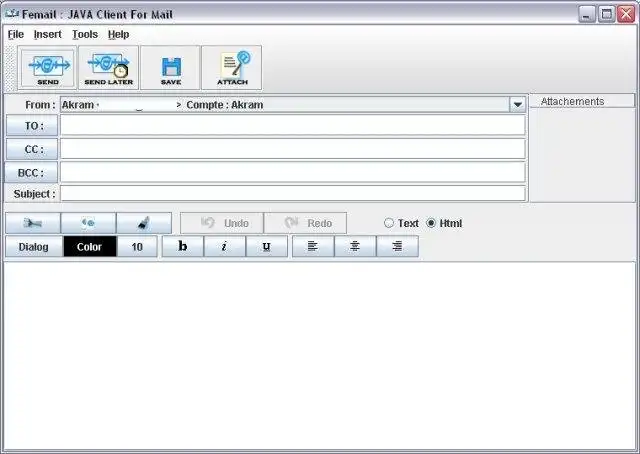Minimize the Femail window
Image resolution: width=640 pixels, height=454 pixels.
pos(587,15)
